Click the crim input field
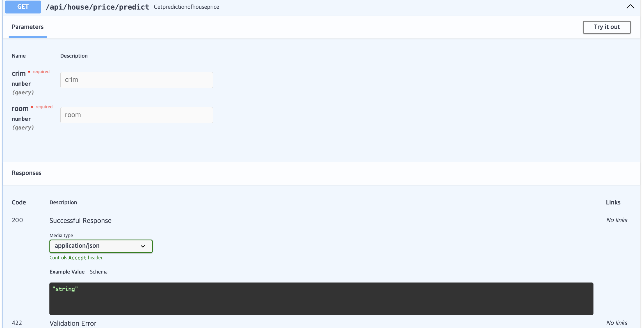644x328 pixels. (136, 80)
